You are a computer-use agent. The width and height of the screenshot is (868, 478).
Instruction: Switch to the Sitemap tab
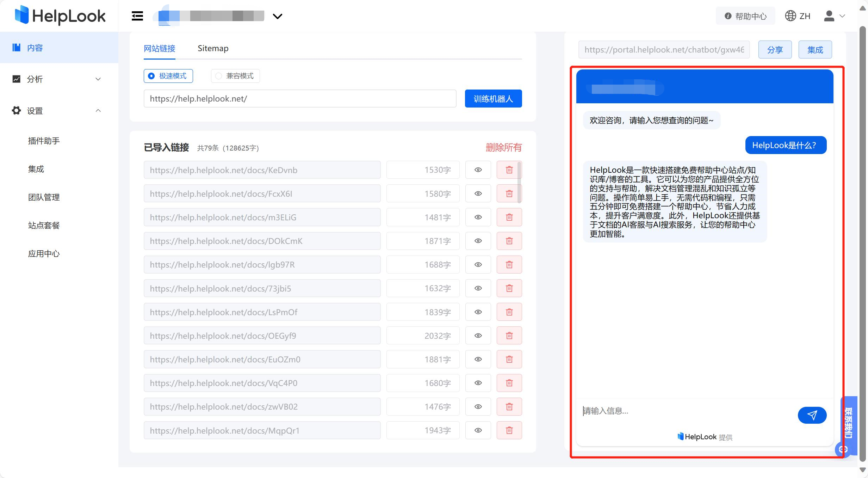(x=213, y=48)
